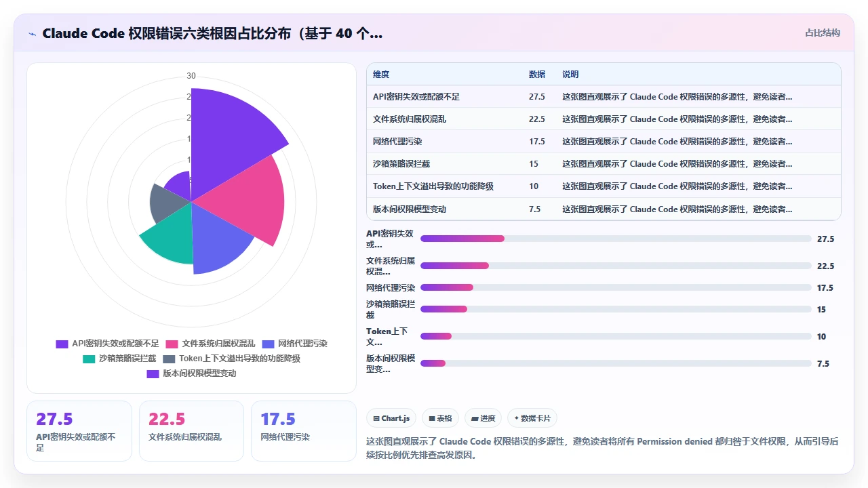
Task: Open the 17.5 网络代理污染 stat card
Action: click(x=303, y=431)
